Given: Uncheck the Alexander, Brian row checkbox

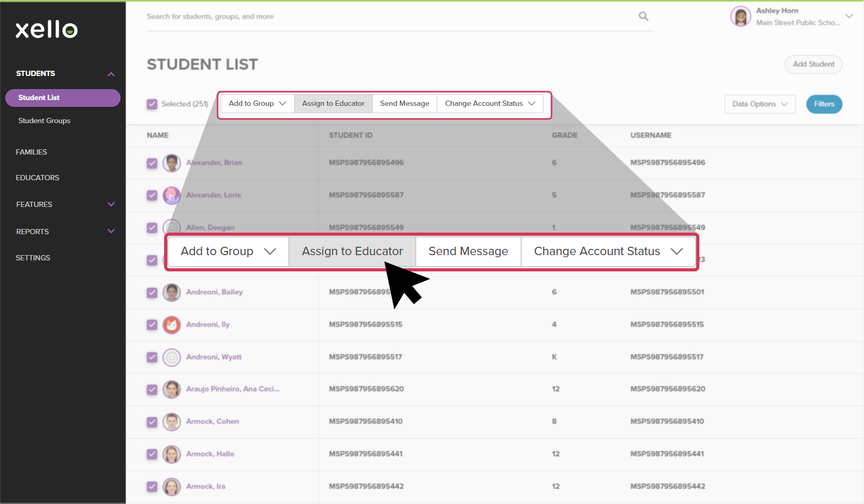Looking at the screenshot, I should coord(152,163).
